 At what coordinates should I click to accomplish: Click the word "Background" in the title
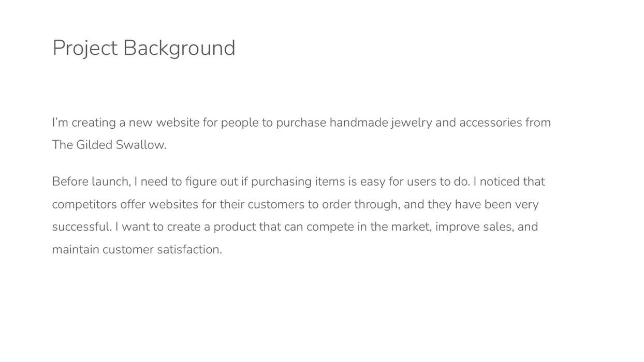179,48
